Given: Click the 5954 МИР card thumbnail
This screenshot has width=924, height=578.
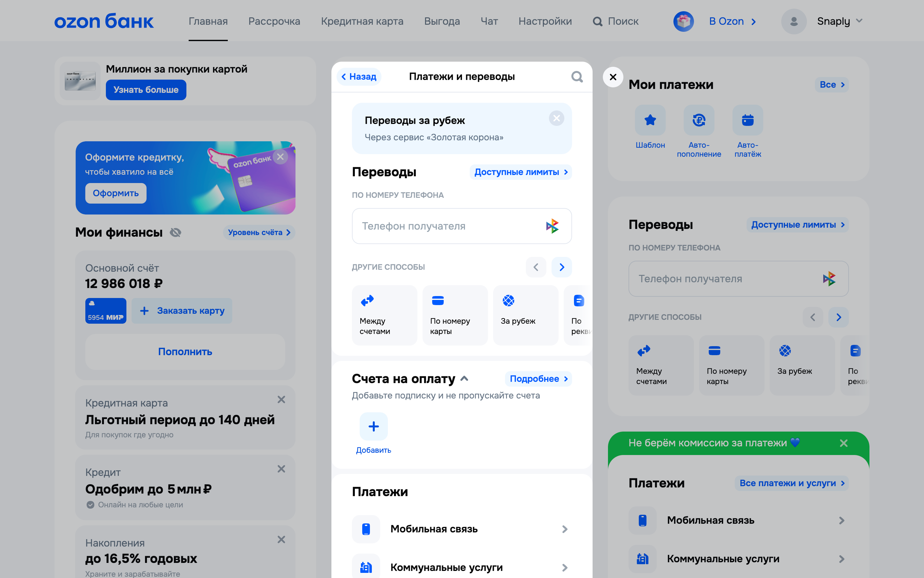Looking at the screenshot, I should tap(106, 311).
